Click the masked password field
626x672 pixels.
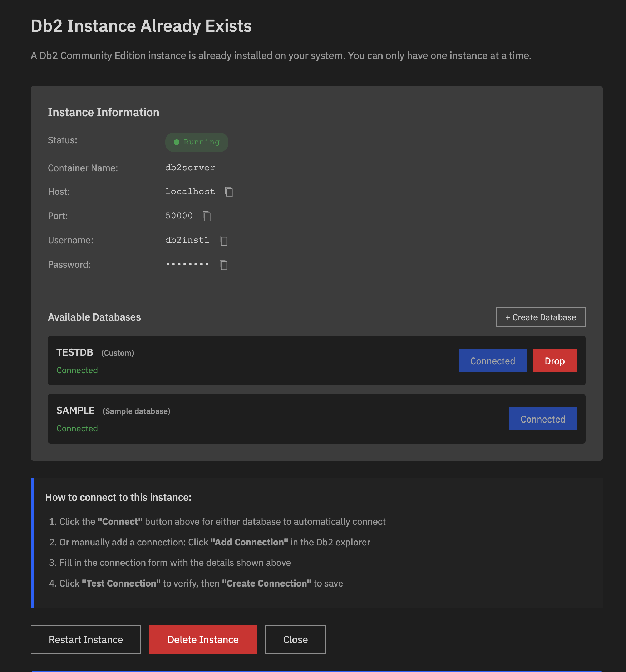click(x=187, y=265)
